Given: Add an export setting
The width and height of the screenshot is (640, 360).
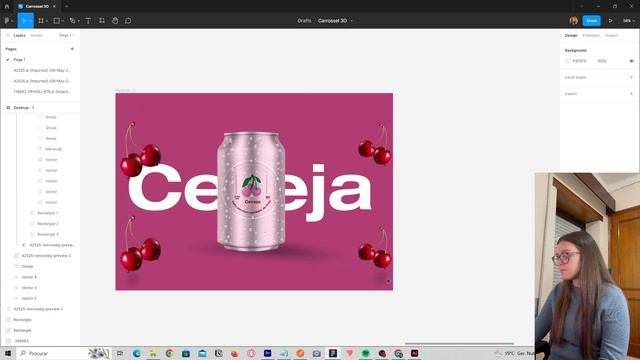Looking at the screenshot, I should pos(631,93).
